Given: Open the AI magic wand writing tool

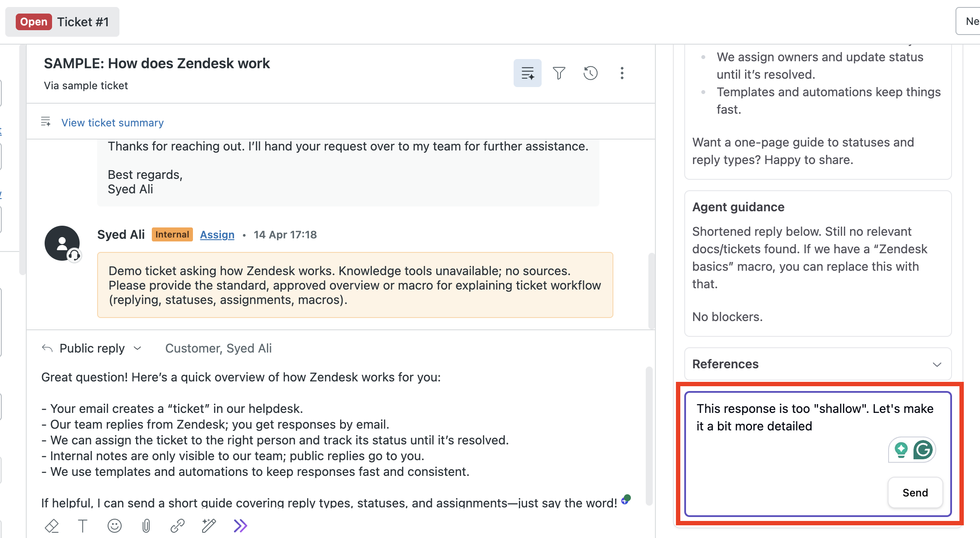Looking at the screenshot, I should [209, 525].
